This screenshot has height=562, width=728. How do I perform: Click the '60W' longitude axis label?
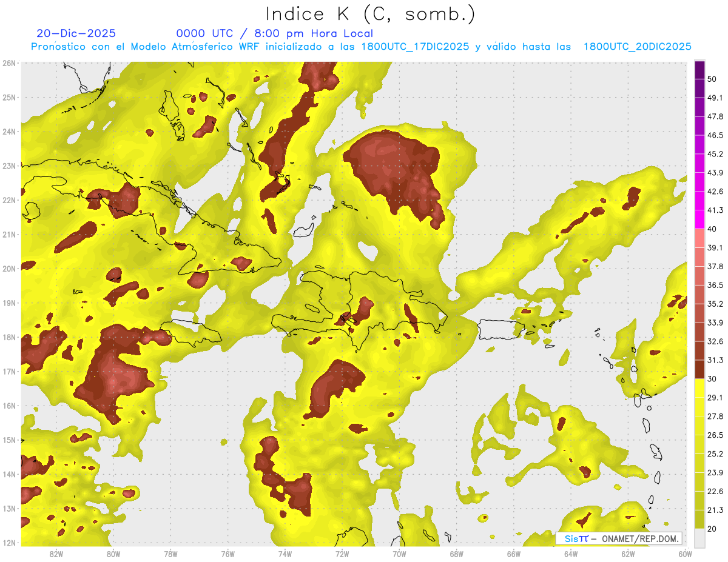685,554
